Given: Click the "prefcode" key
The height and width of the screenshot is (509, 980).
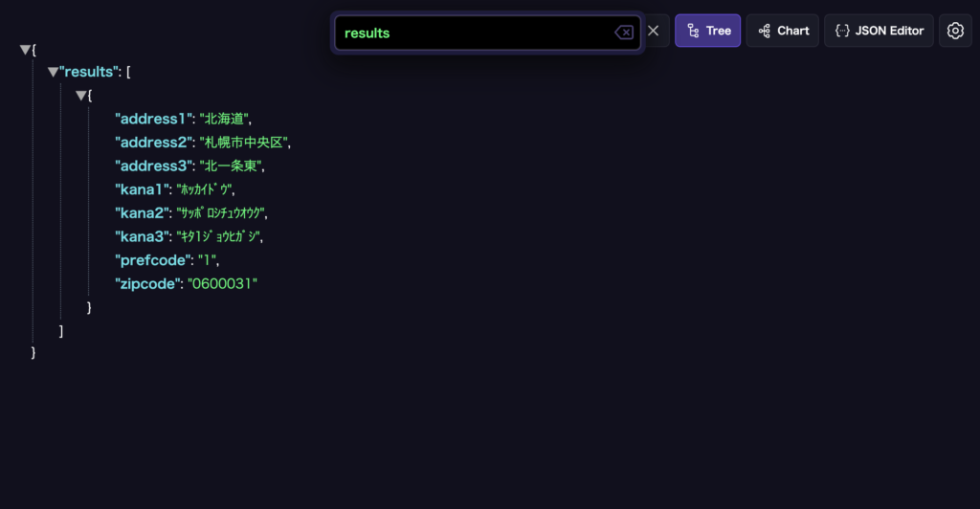Looking at the screenshot, I should click(x=153, y=260).
